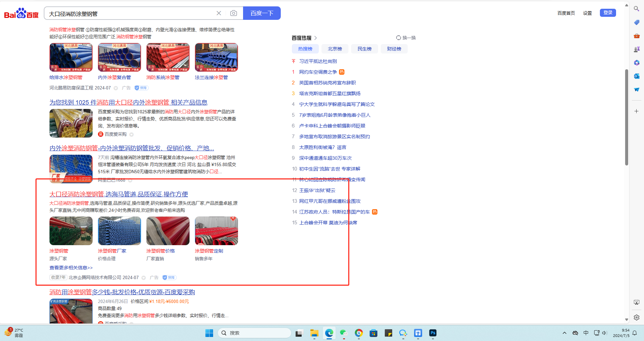Open dropdown circle after 河北鹏易防腐保温工程 2024-07
The image size is (644, 341).
point(116,88)
